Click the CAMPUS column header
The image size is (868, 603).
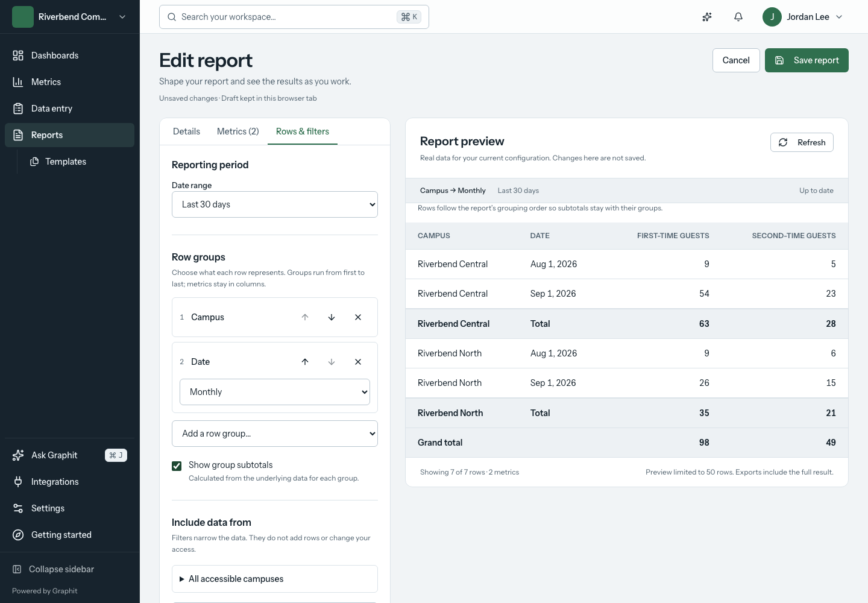tap(434, 236)
